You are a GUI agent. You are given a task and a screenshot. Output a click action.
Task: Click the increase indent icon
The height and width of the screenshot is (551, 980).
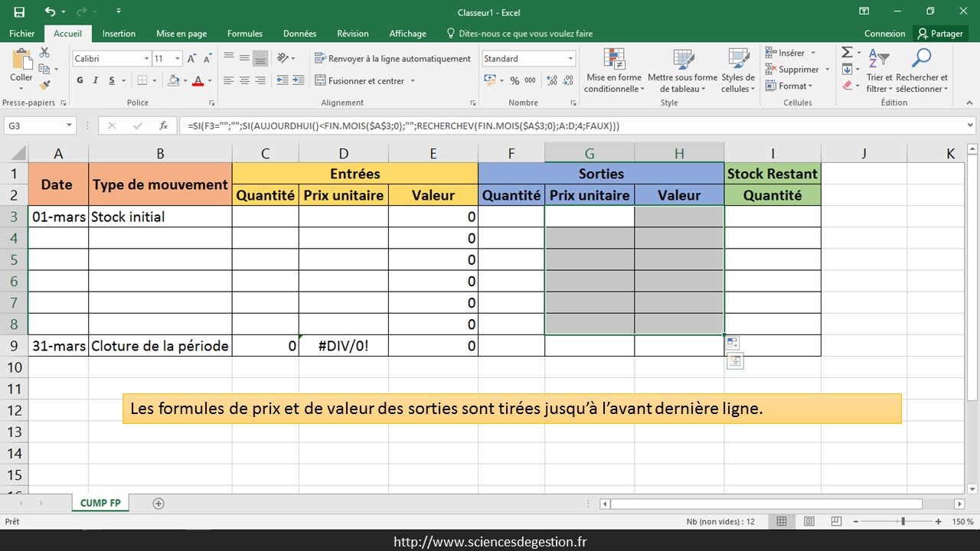point(297,80)
